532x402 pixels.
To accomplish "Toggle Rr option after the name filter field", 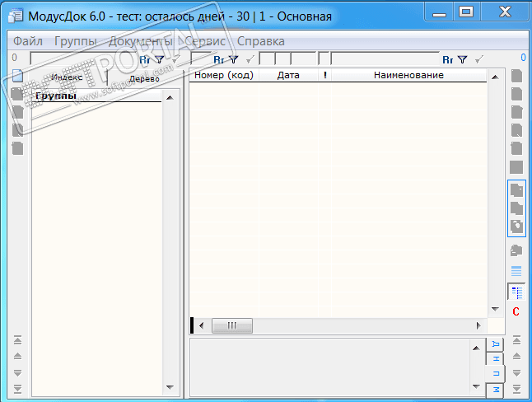I will (x=448, y=60).
